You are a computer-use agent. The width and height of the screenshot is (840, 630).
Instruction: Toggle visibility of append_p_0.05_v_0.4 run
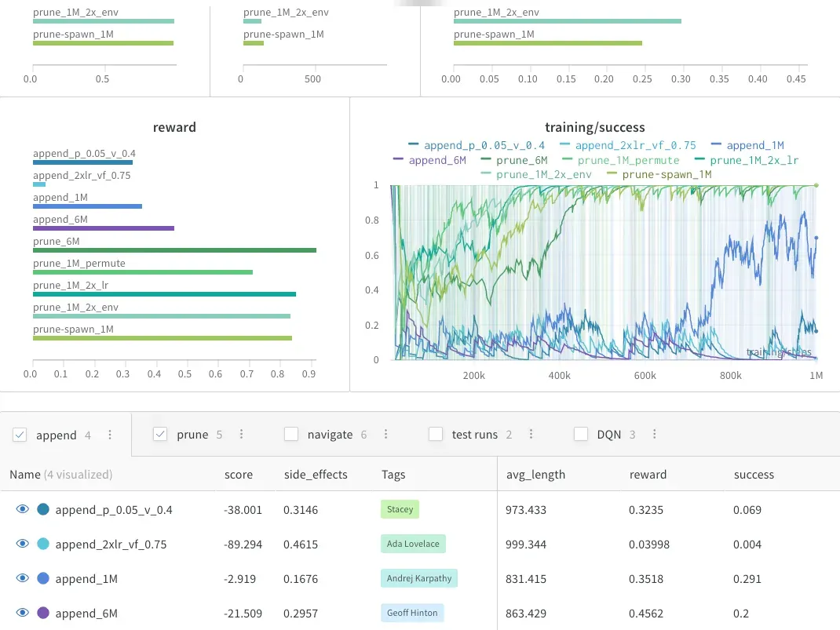tap(23, 509)
